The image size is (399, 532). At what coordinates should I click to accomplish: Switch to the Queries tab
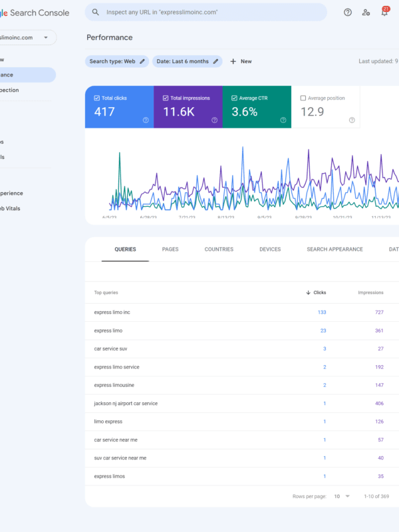tap(125, 249)
